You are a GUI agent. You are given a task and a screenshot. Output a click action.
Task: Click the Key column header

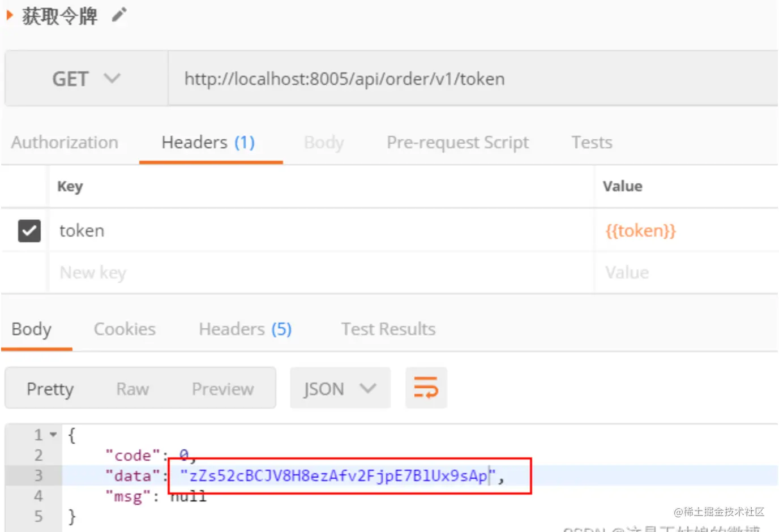[70, 186]
